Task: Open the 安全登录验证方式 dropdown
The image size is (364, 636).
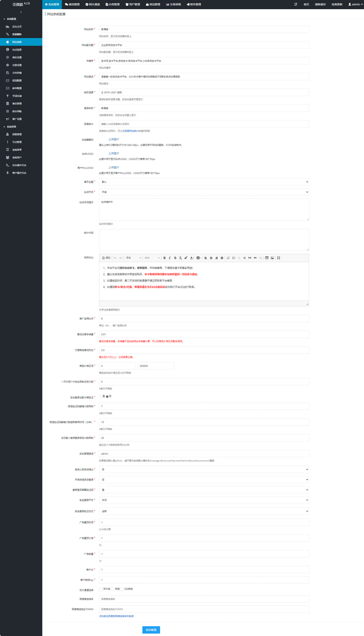Action: pos(204,511)
